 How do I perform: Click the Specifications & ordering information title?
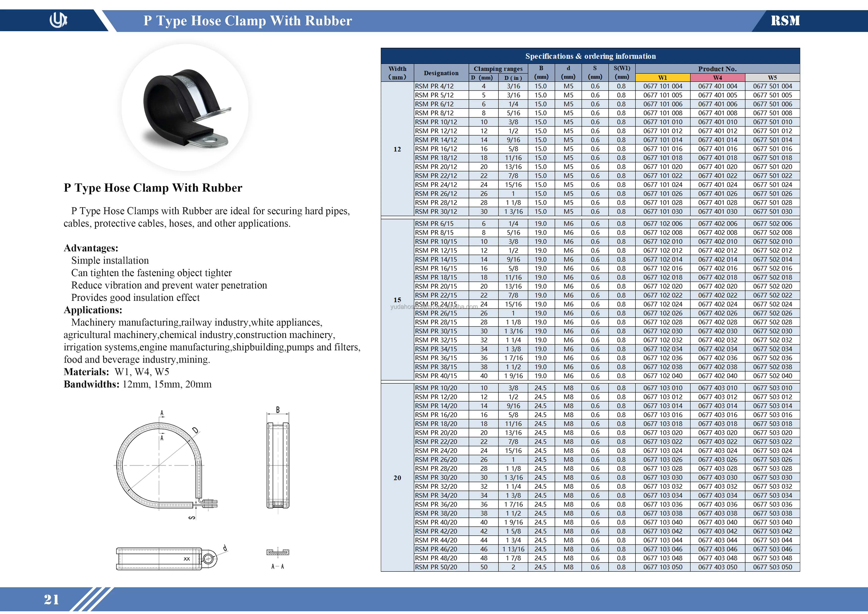pyautogui.click(x=590, y=56)
